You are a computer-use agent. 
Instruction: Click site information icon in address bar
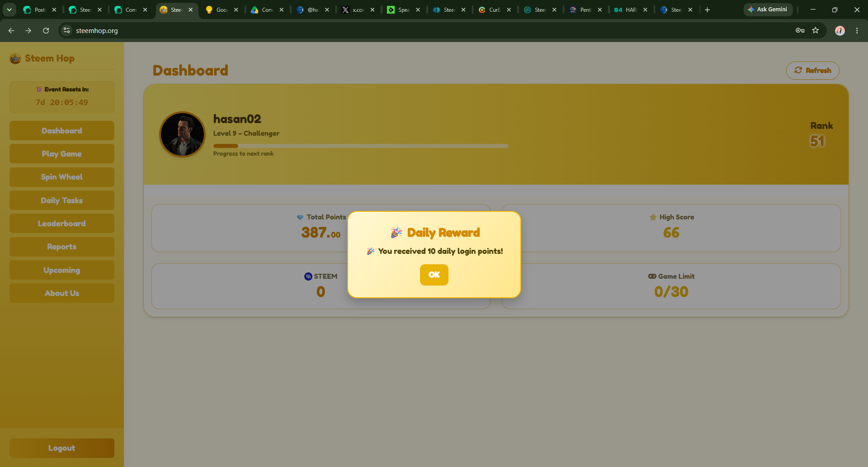tap(67, 30)
